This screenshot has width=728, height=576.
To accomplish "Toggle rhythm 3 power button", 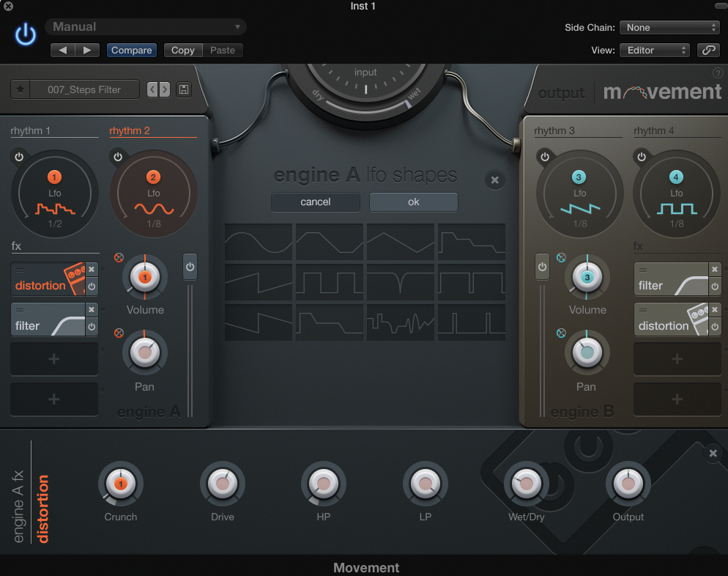I will coord(545,157).
